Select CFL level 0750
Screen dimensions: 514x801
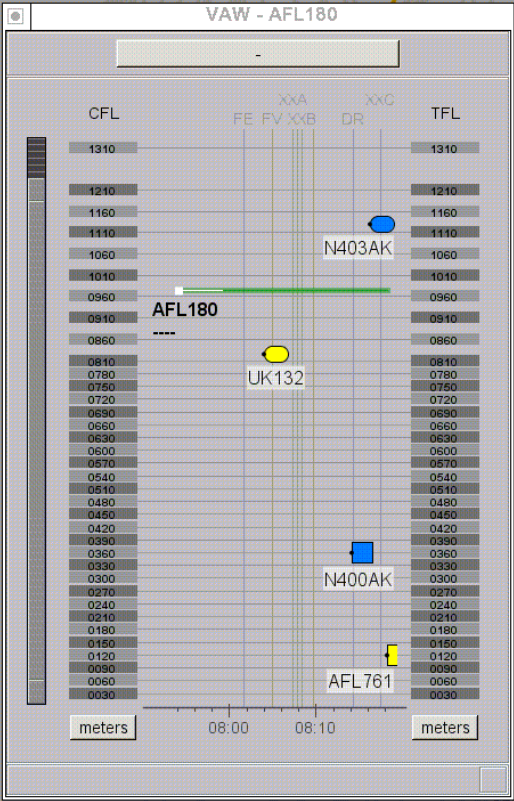(103, 387)
